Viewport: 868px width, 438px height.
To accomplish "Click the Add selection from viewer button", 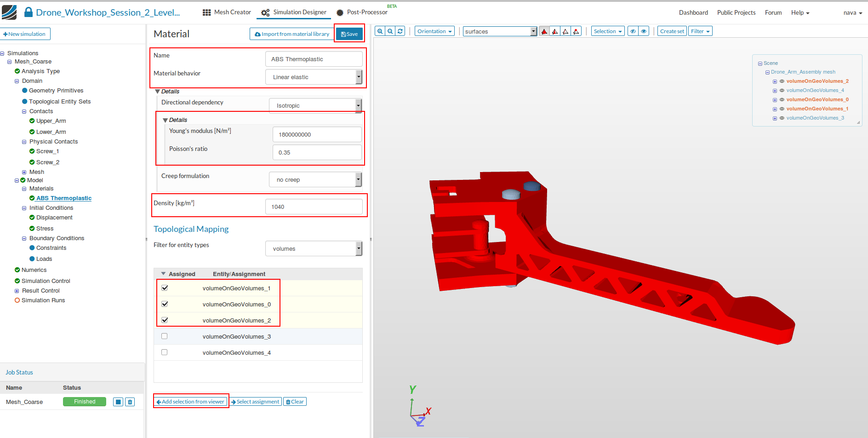I will click(x=190, y=402).
